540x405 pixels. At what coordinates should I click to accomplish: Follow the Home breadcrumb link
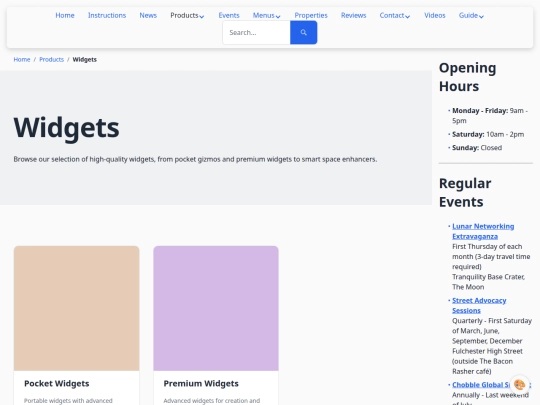click(x=22, y=60)
